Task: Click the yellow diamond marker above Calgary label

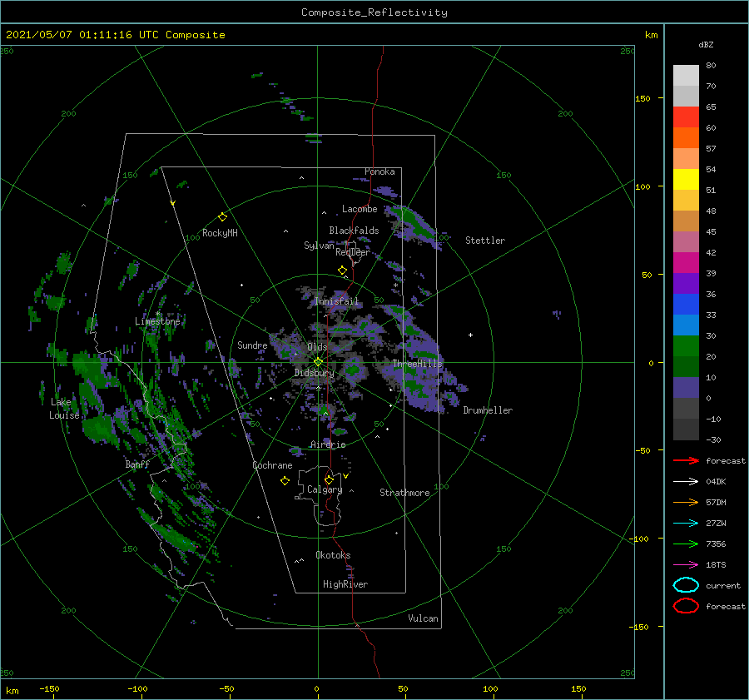Action: coord(329,479)
